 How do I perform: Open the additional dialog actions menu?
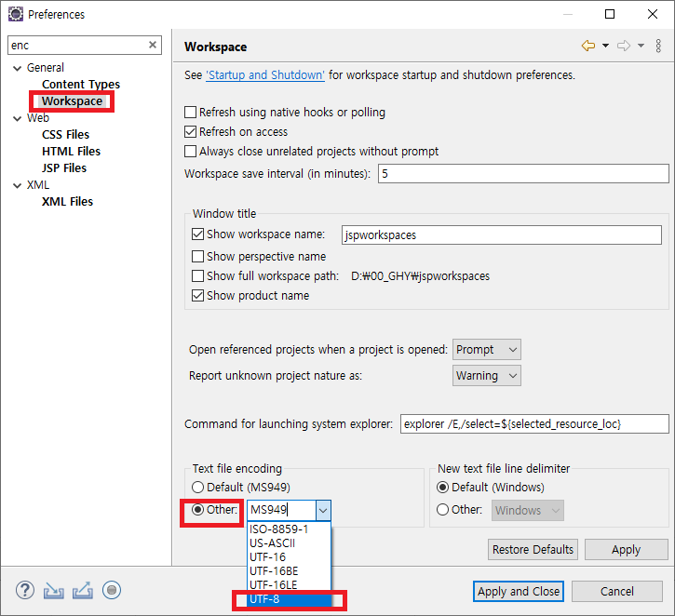pyautogui.click(x=658, y=46)
